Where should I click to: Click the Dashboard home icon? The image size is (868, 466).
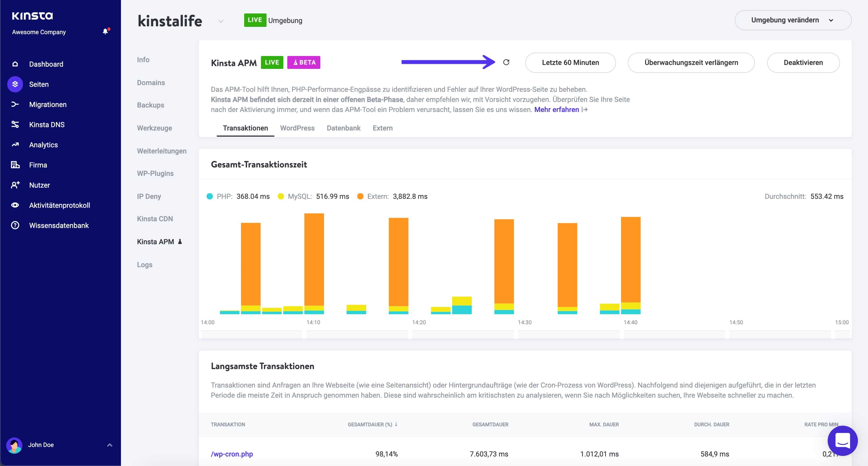point(15,64)
